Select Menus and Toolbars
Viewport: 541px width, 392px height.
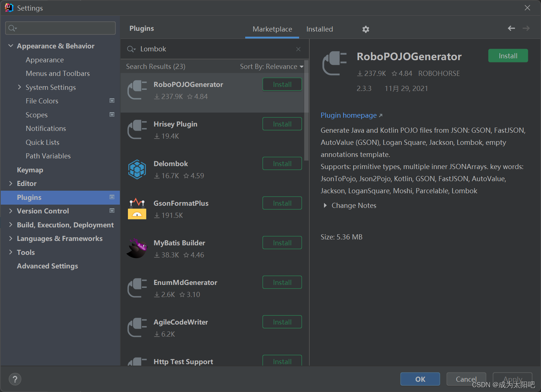[58, 73]
